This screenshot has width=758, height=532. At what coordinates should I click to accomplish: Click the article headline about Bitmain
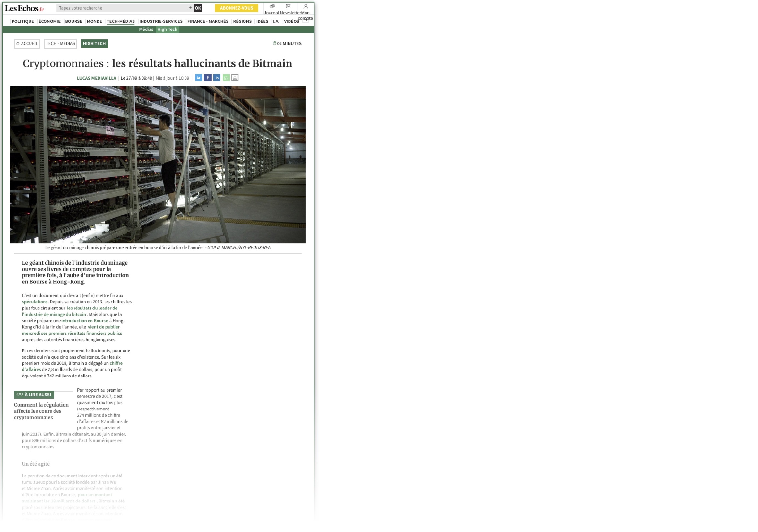158,63
